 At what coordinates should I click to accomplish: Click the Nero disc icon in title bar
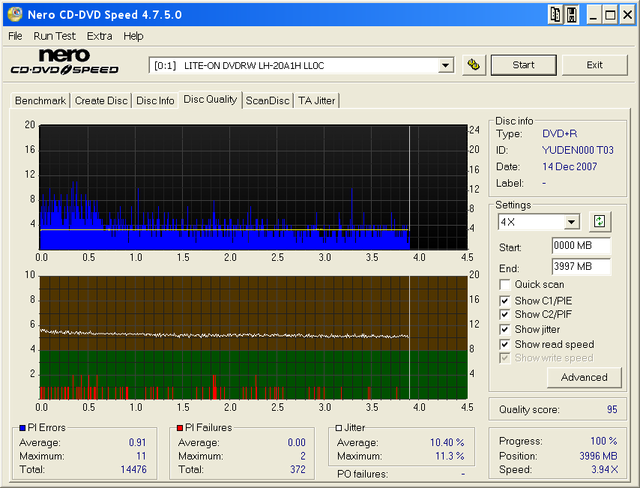pyautogui.click(x=15, y=14)
